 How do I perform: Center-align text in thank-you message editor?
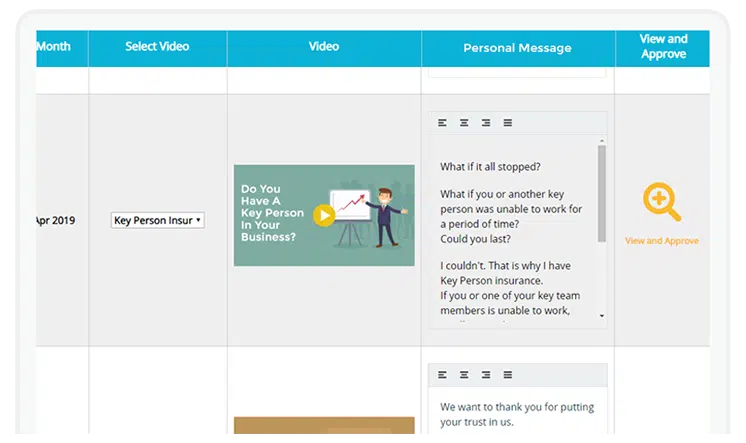coord(464,375)
